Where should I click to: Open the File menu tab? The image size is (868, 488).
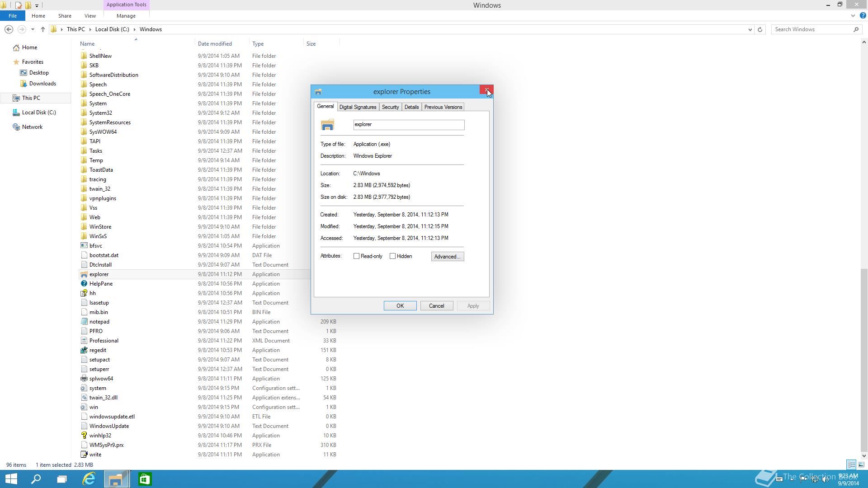(x=13, y=15)
